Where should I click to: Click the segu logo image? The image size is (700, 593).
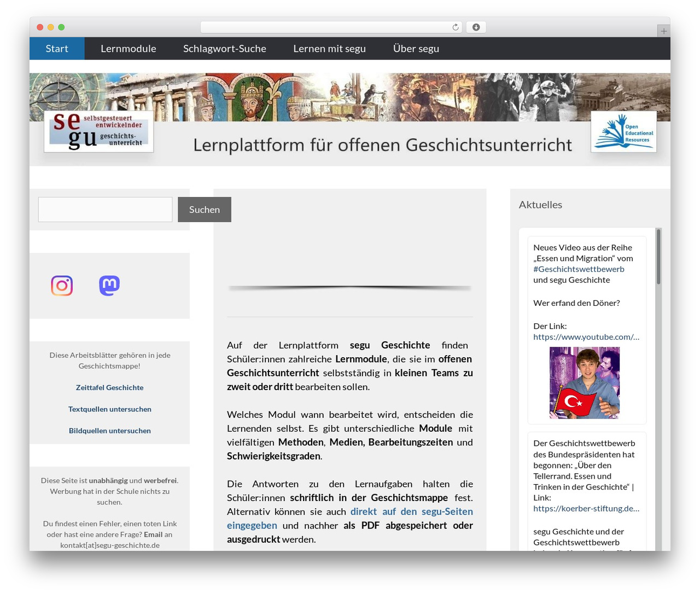coord(98,131)
